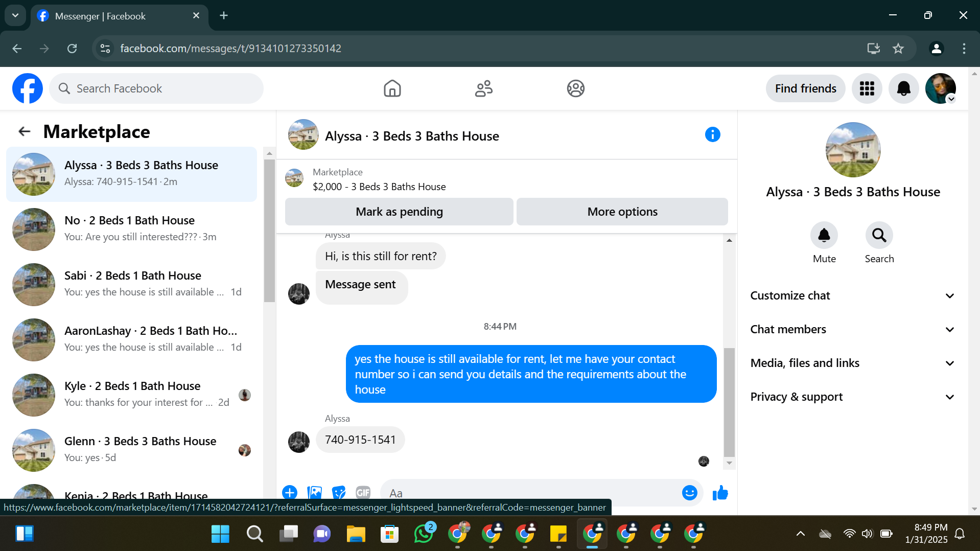Go back using the Marketplace back arrow
This screenshot has height=551, width=980.
pos(25,132)
